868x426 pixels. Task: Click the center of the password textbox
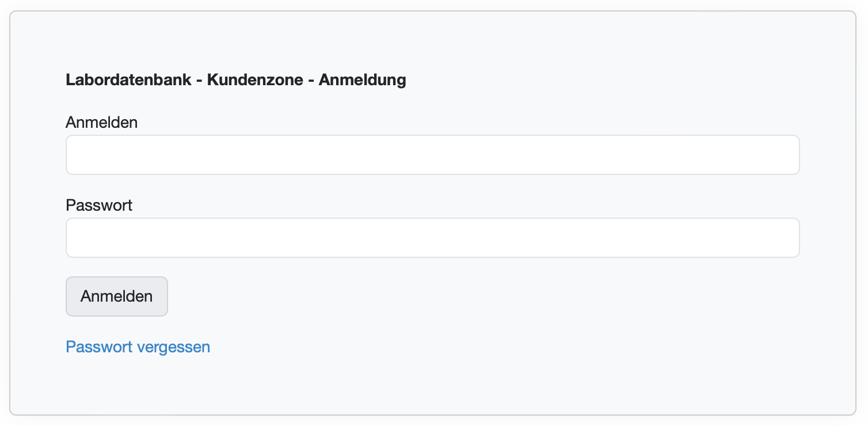pyautogui.click(x=432, y=237)
